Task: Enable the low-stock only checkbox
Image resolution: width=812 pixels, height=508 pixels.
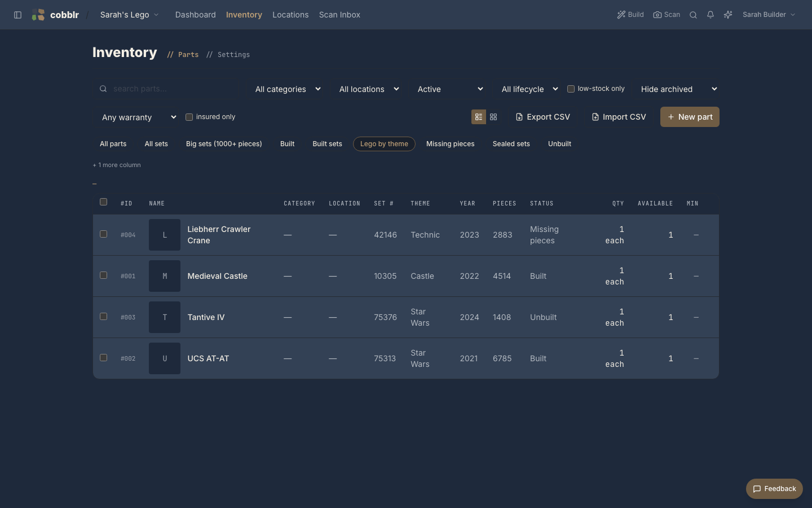Action: click(x=571, y=89)
